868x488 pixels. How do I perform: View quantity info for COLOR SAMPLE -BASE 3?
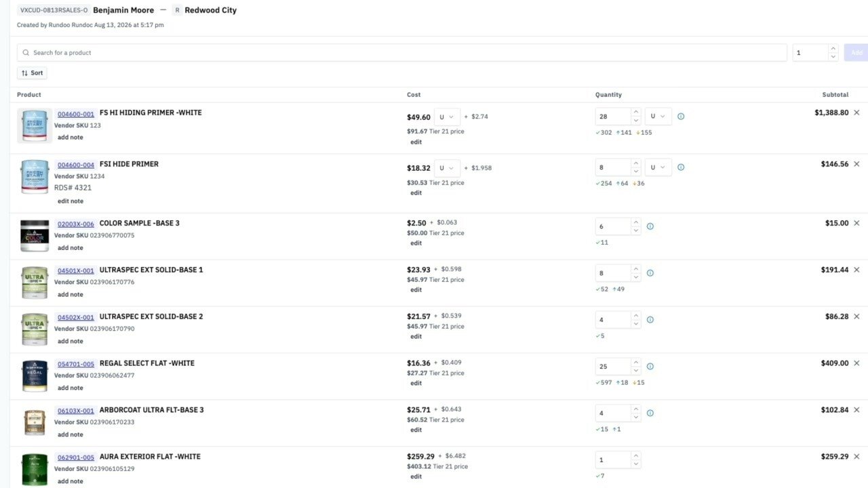coord(650,226)
